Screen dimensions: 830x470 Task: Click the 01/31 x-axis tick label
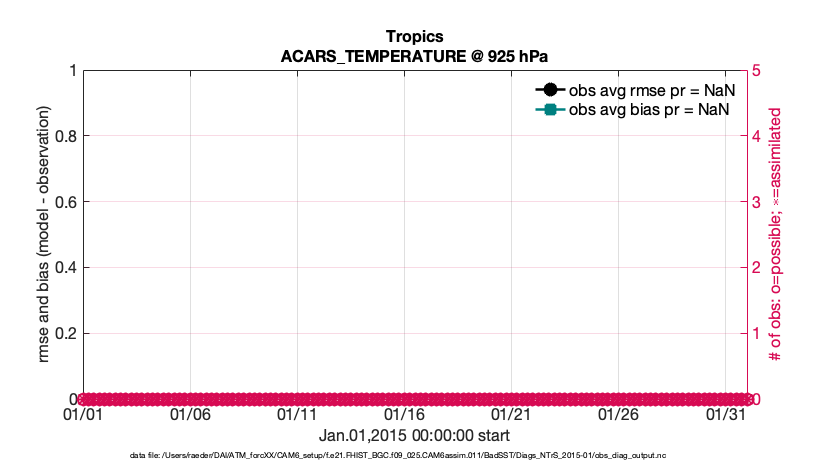[x=726, y=414]
